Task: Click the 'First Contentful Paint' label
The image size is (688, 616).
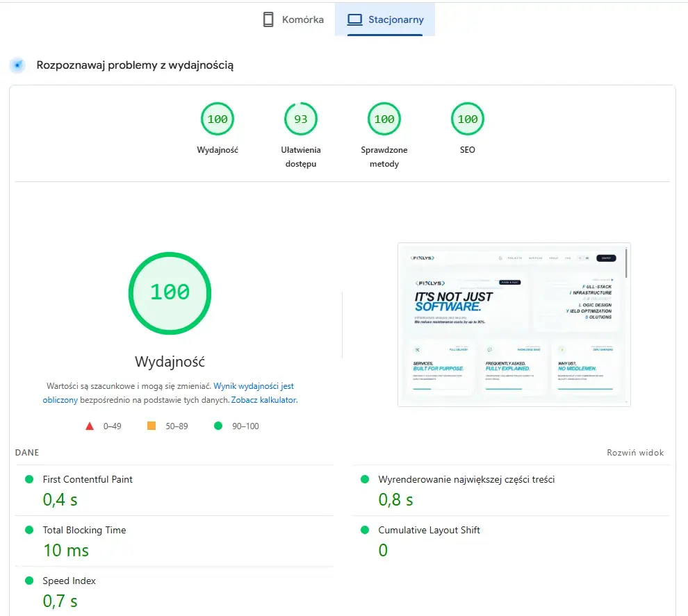Action: [x=88, y=479]
